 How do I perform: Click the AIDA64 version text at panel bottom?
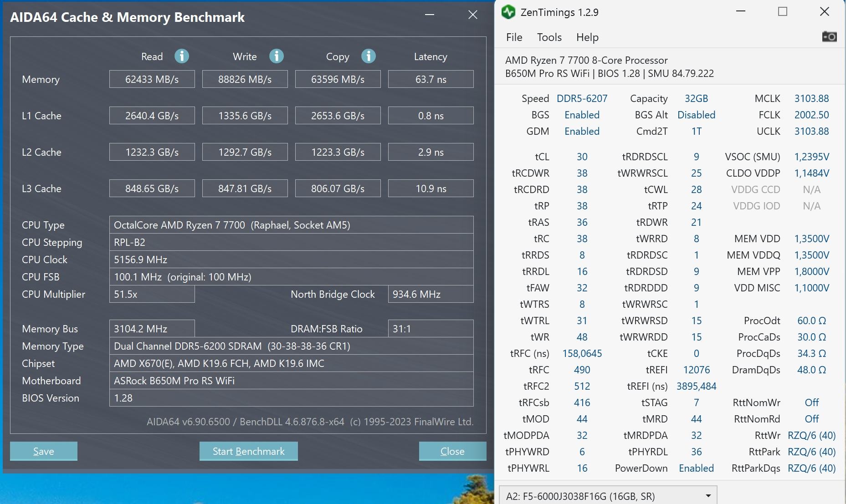(x=310, y=422)
